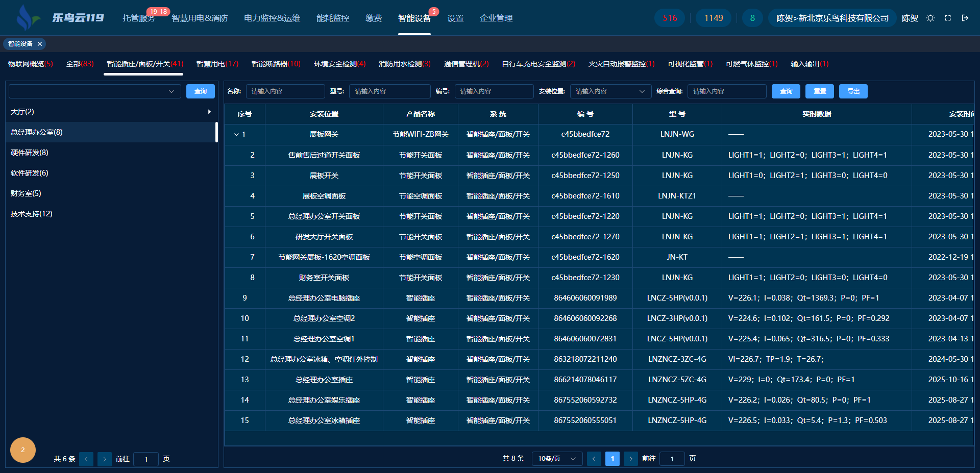This screenshot has height=473, width=980.
Task: Select 软件研发(6) in location tree
Action: (111, 173)
